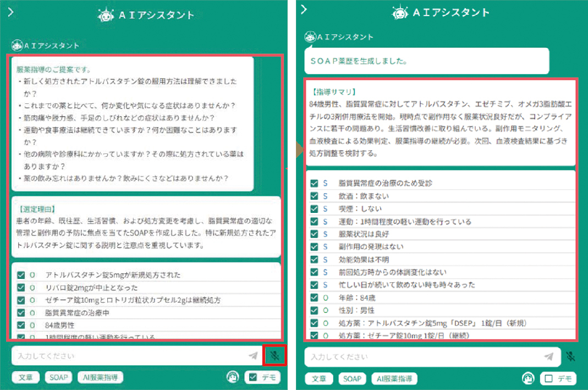This screenshot has height=390, width=588.
Task: Click the AI assistant robot logo in right header
Action: [x=400, y=13]
